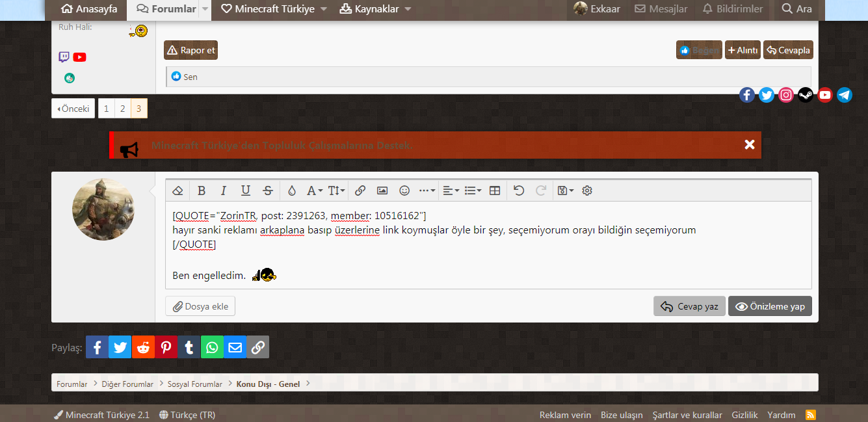868x422 pixels.
Task: Close the orange announcement banner
Action: pos(750,145)
